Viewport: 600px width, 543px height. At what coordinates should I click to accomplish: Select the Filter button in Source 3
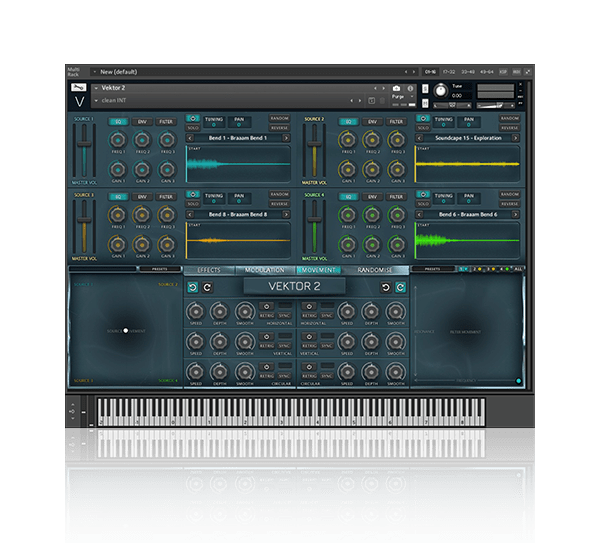(166, 197)
